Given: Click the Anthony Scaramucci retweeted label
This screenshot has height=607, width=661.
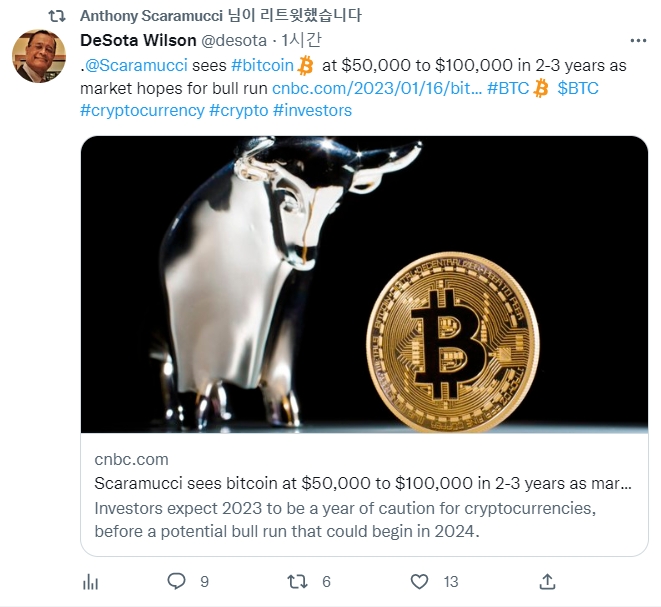Looking at the screenshot, I should pyautogui.click(x=220, y=16).
